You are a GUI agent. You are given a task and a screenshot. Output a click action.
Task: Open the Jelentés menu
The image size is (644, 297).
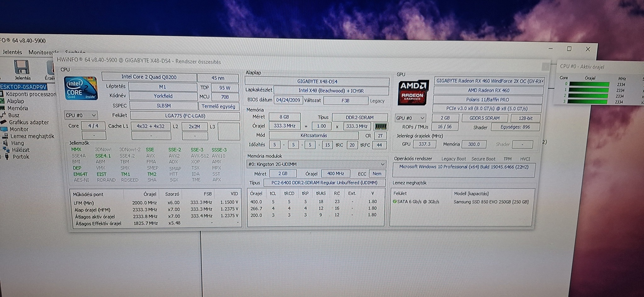pos(12,52)
